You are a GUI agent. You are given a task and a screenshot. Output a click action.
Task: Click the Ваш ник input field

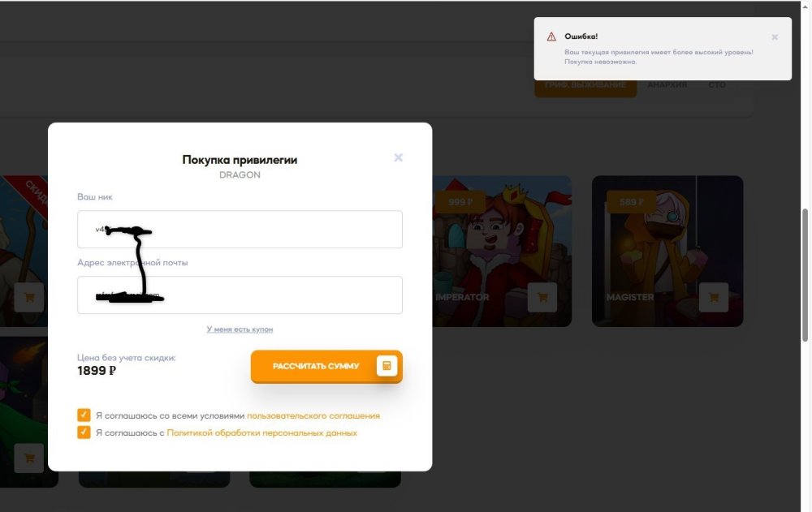(240, 230)
